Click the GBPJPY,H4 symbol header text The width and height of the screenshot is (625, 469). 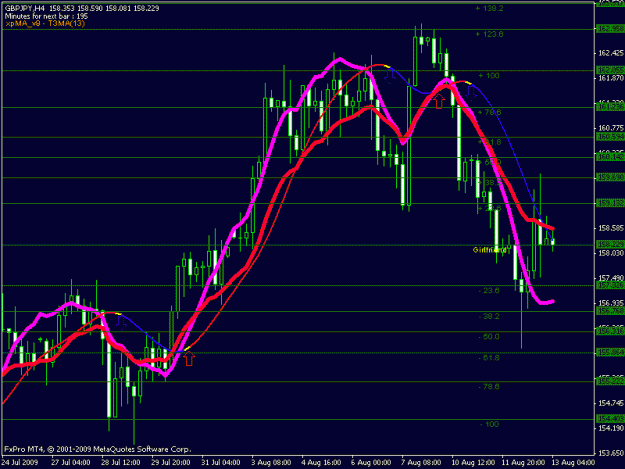[24, 8]
